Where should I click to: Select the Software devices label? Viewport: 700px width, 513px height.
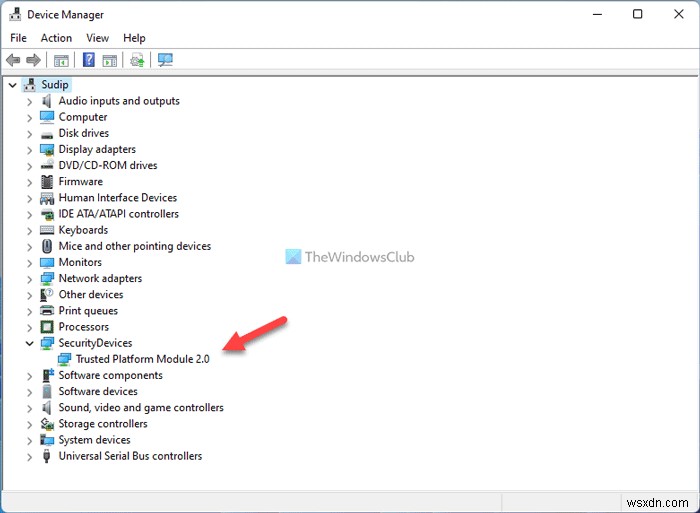[98, 391]
